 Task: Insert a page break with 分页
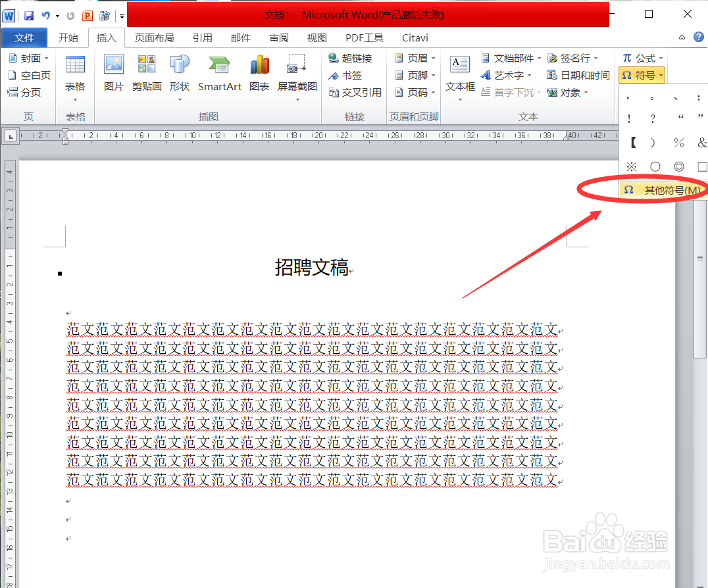(x=29, y=92)
